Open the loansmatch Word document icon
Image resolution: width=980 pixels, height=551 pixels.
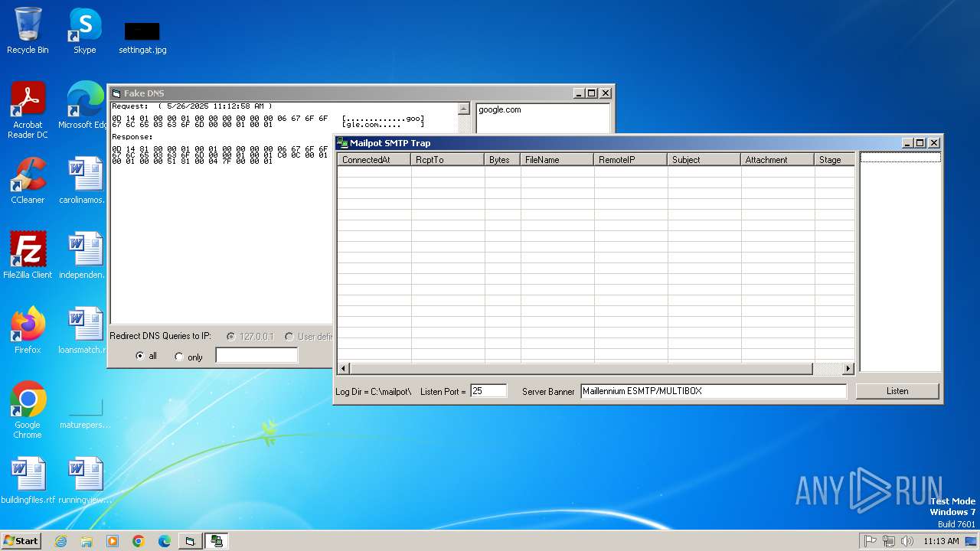coord(84,331)
